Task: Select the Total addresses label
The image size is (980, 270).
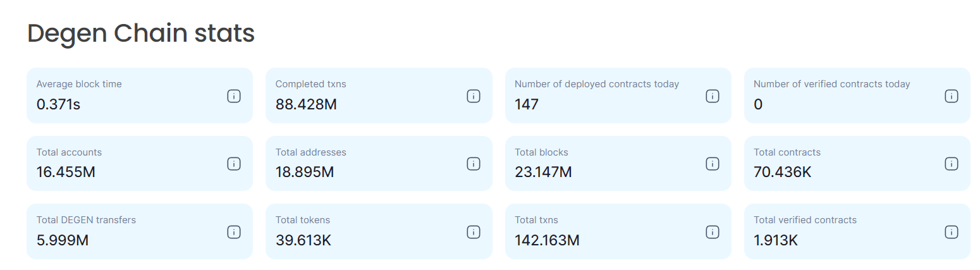Action: pos(311,152)
